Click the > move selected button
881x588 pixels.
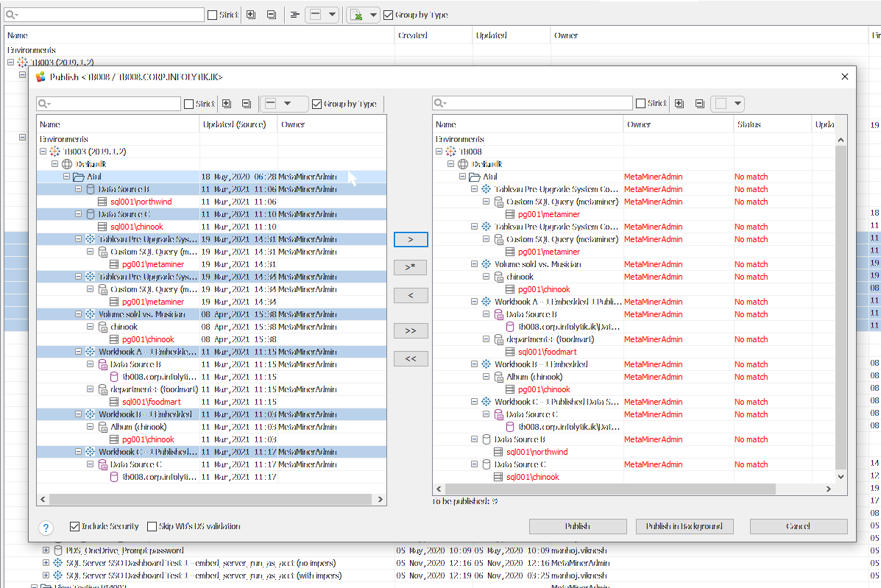tap(411, 239)
